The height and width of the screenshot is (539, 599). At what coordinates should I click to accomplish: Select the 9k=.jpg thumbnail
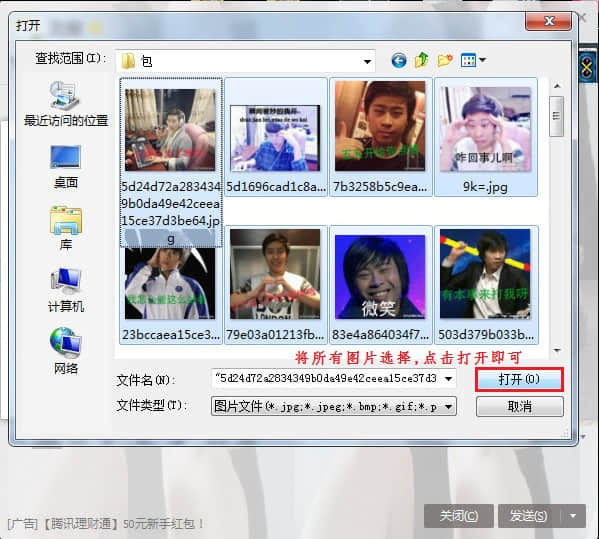point(486,137)
